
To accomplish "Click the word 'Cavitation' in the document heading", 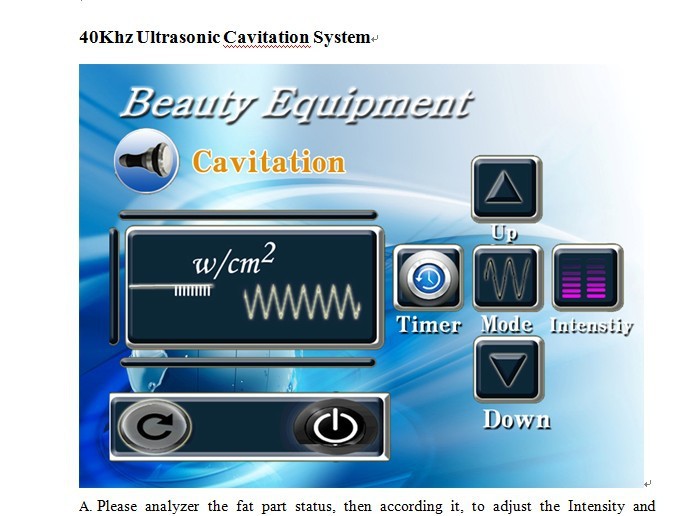I will (x=266, y=37).
